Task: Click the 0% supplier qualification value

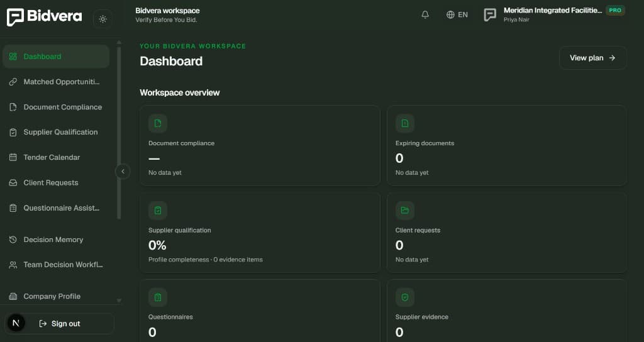Action: point(157,245)
